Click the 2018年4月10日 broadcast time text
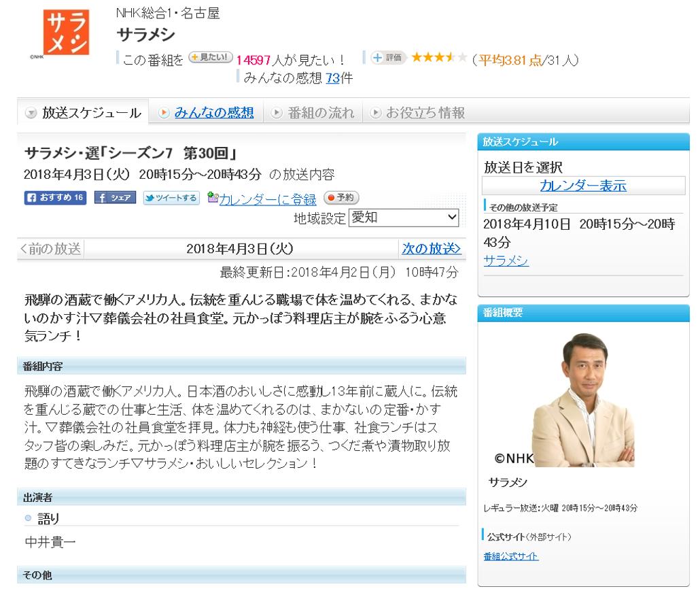Image resolution: width=700 pixels, height=591 pixels. coord(579,233)
